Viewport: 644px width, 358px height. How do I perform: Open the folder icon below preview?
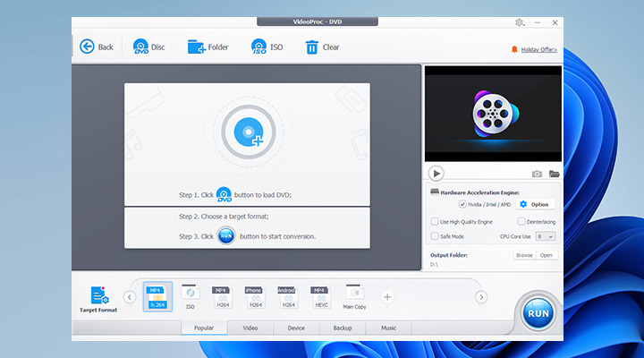[555, 174]
